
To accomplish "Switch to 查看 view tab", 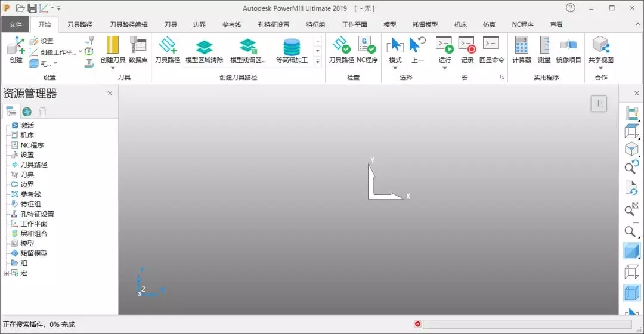I will (x=556, y=24).
